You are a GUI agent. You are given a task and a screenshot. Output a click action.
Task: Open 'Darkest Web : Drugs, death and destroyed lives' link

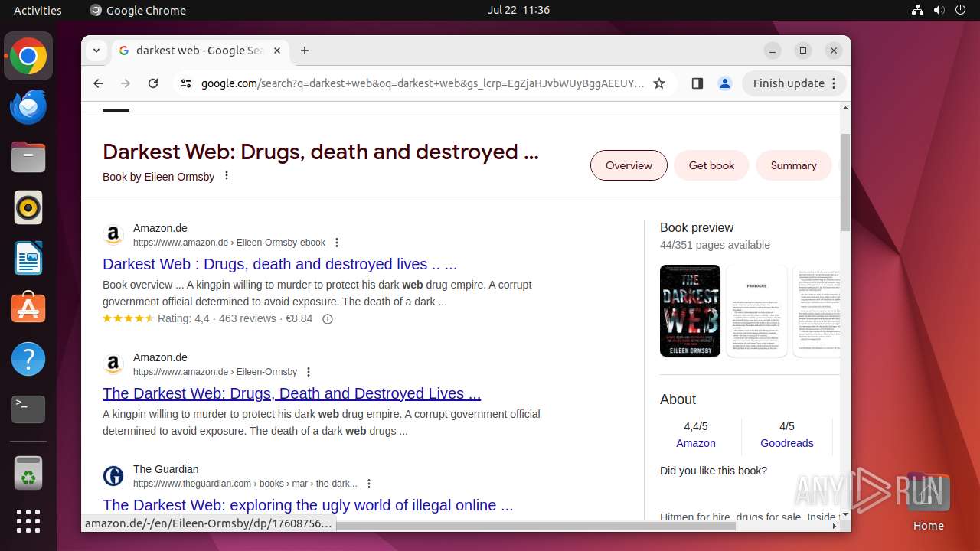pos(279,264)
